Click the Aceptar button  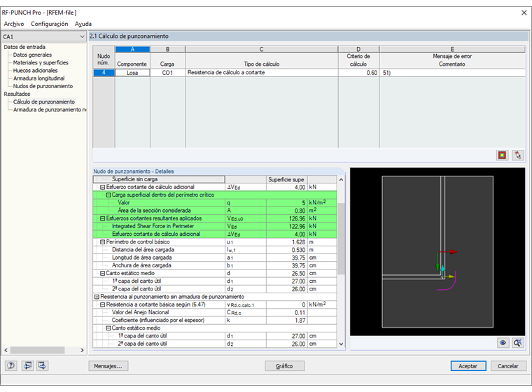coord(468,366)
